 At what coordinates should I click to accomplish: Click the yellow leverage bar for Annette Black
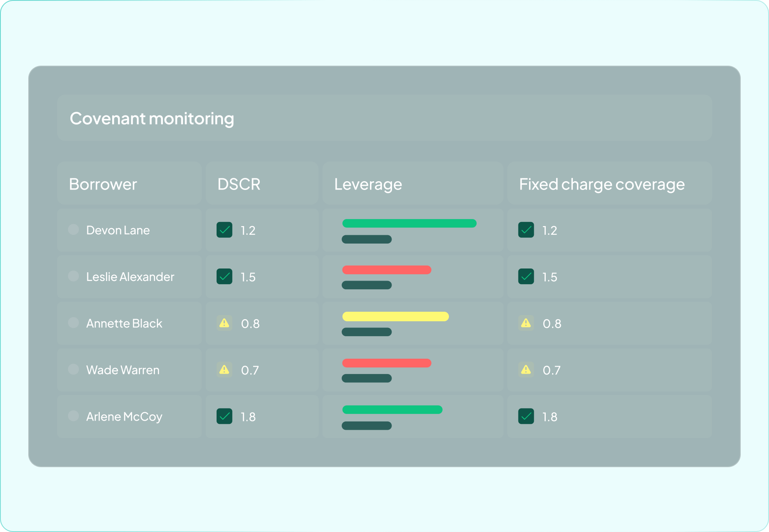(x=395, y=316)
